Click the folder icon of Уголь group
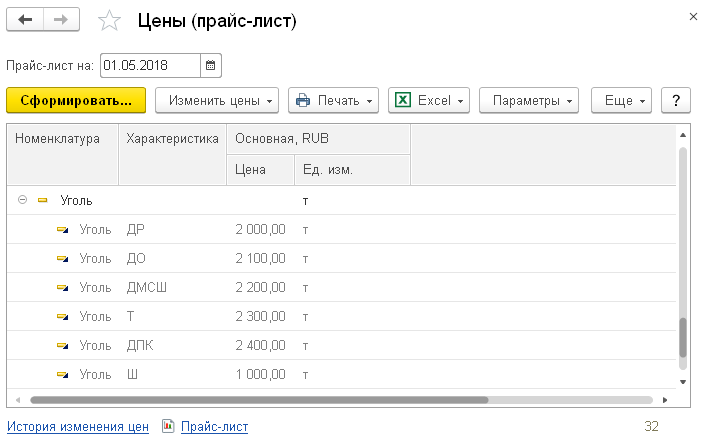 43,201
